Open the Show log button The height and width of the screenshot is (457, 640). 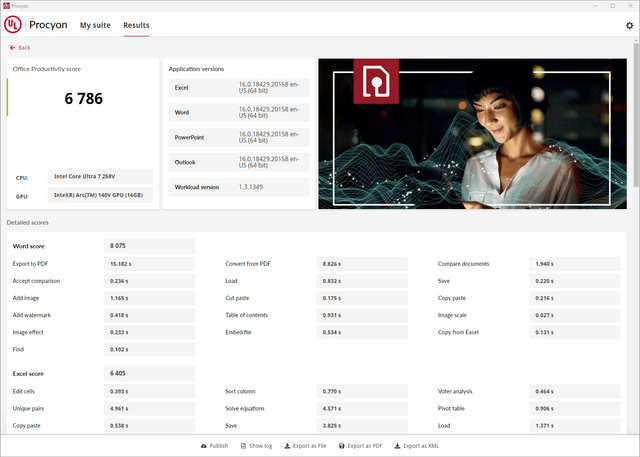[x=256, y=446]
